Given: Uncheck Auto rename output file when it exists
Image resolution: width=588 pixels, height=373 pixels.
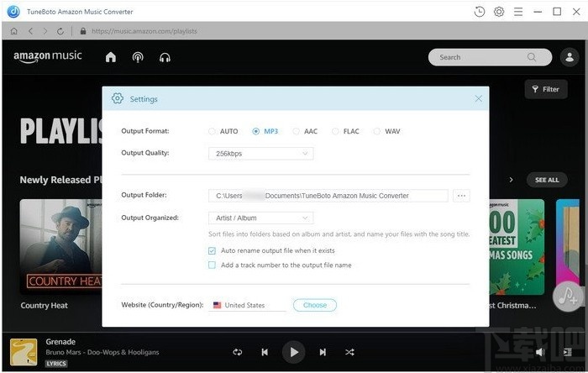Looking at the screenshot, I should (212, 251).
